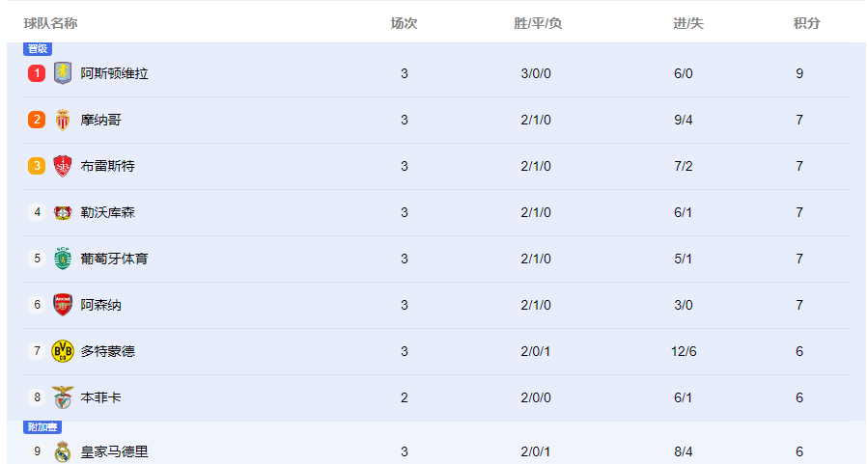868x464 pixels.
Task: Open the 阿斯顿维拉 team link
Action: click(x=115, y=73)
